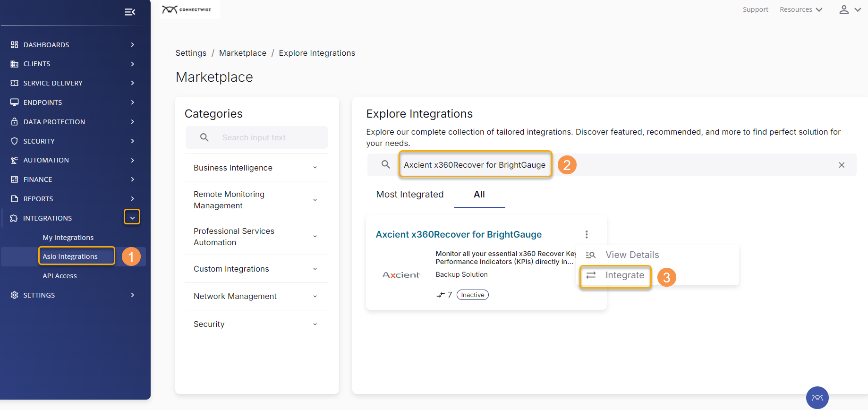868x410 pixels.
Task: Open the account dropdown arrow
Action: tap(858, 9)
